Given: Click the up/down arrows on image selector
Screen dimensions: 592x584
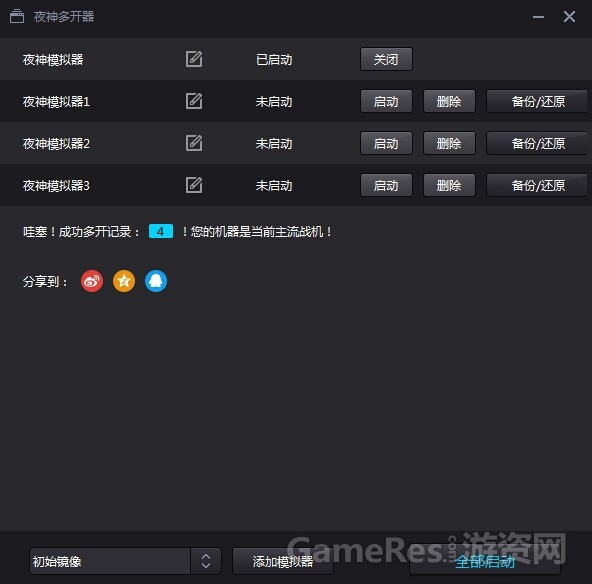Looking at the screenshot, I should click(x=206, y=561).
